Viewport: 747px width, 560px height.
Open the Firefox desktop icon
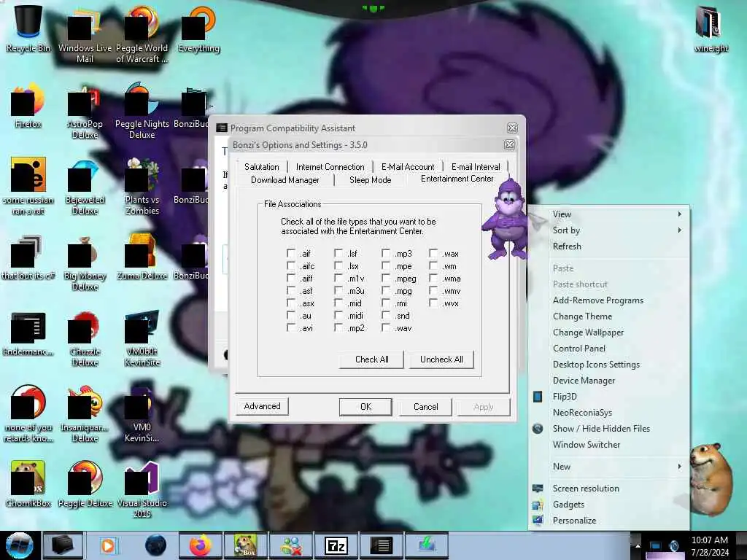(x=28, y=106)
